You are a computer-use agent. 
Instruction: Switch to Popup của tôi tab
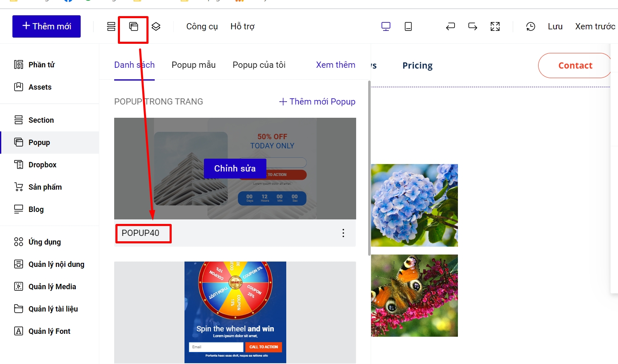tap(259, 65)
